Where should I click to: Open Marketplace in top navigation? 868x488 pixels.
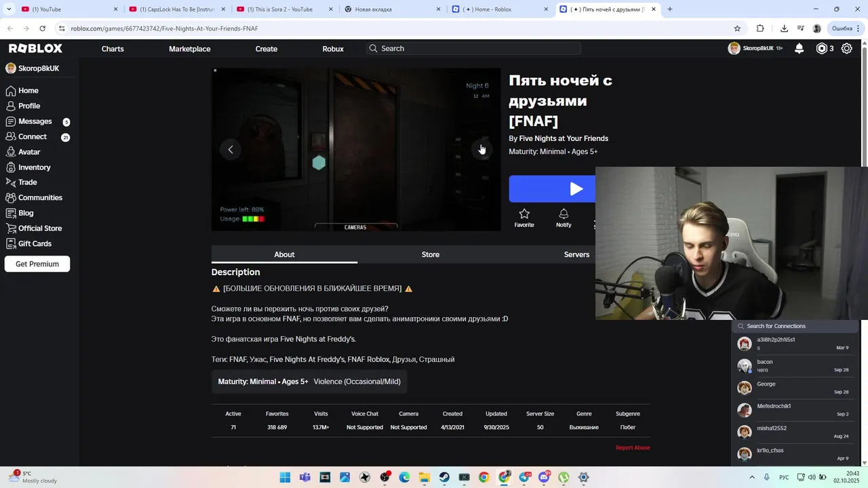pyautogui.click(x=190, y=49)
